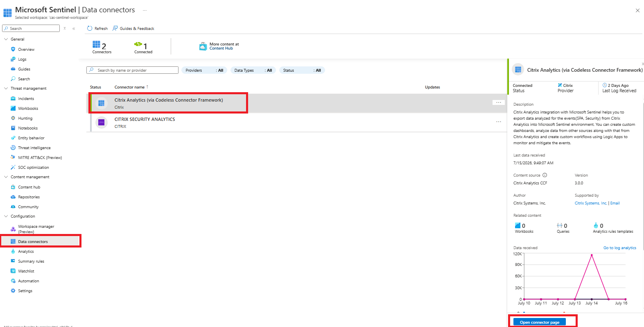644x327 pixels.
Task: Open the Providers filter dropdown
Action: pos(204,70)
